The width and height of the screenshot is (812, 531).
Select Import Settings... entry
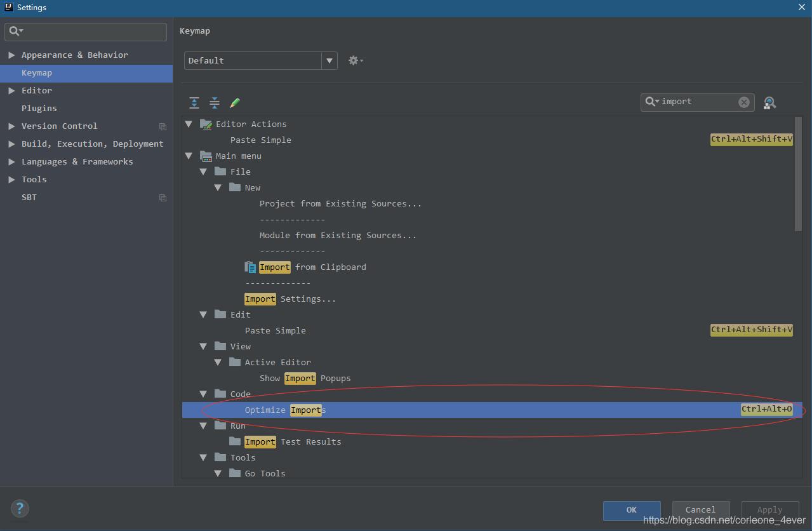tap(290, 299)
